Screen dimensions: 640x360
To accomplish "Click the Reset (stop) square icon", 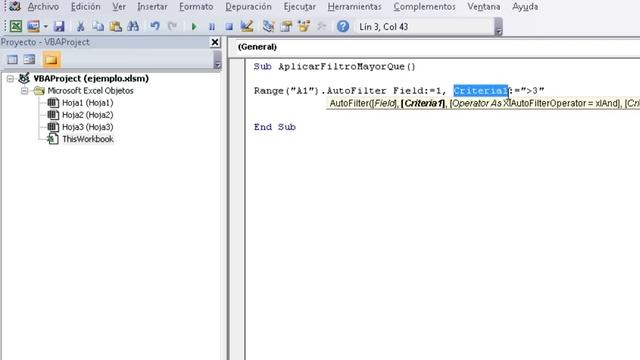I will tap(229, 27).
